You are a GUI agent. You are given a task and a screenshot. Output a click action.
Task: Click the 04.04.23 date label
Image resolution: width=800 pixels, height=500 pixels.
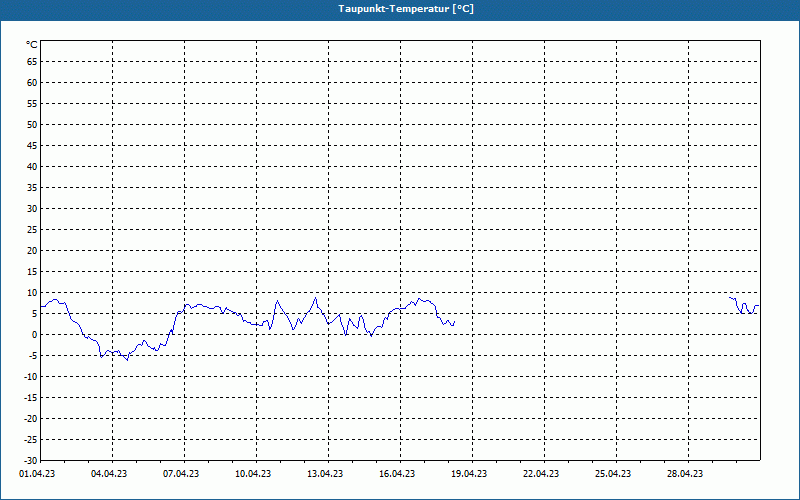pyautogui.click(x=109, y=474)
